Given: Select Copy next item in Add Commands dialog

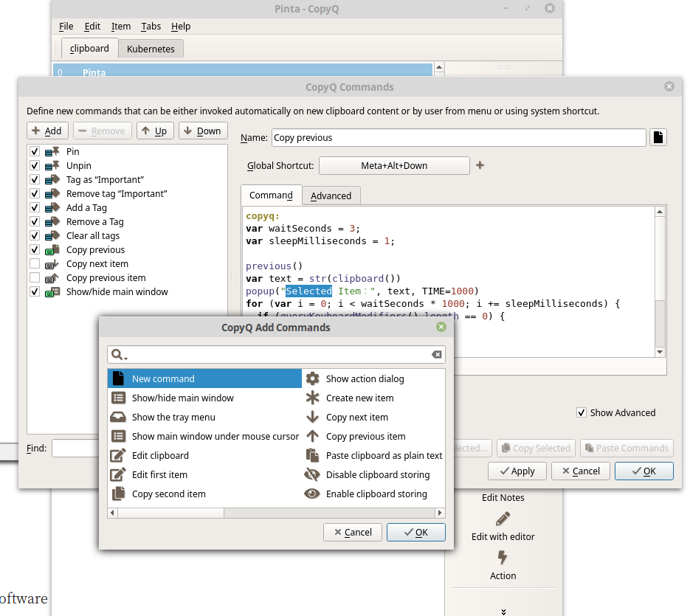Looking at the screenshot, I should pos(373,417).
